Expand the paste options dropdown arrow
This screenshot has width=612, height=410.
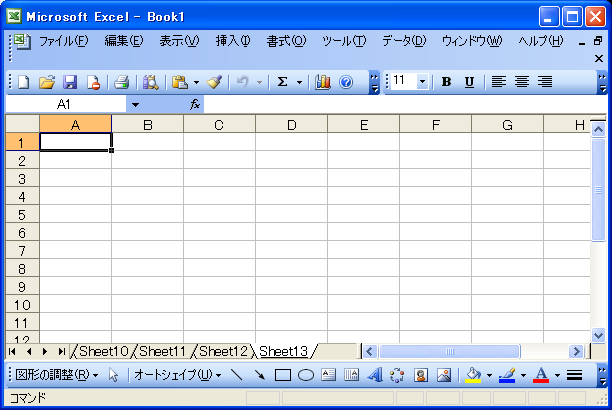coord(196,82)
